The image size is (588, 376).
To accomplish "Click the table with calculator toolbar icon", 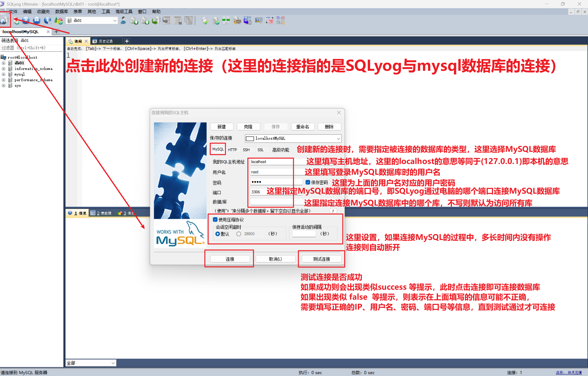I will 177,21.
